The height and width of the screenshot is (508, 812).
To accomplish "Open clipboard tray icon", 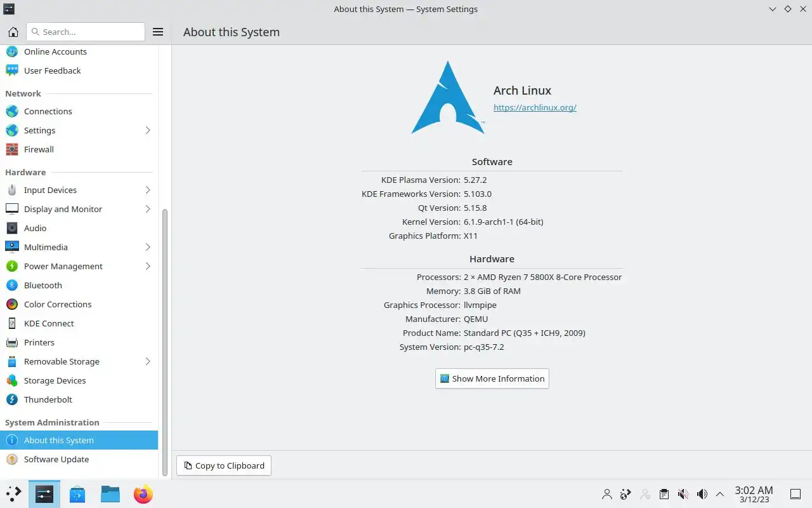I will click(x=664, y=494).
